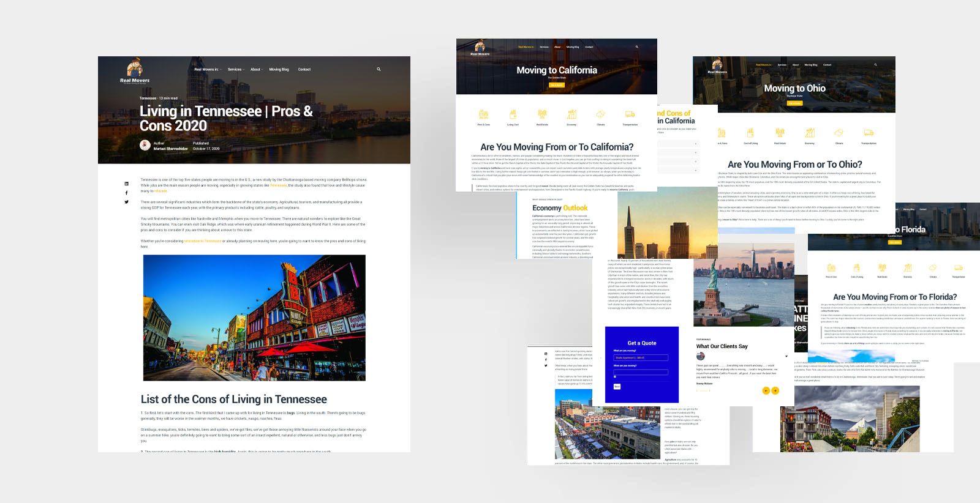Click Real Movers logo on Ohio page

click(717, 65)
